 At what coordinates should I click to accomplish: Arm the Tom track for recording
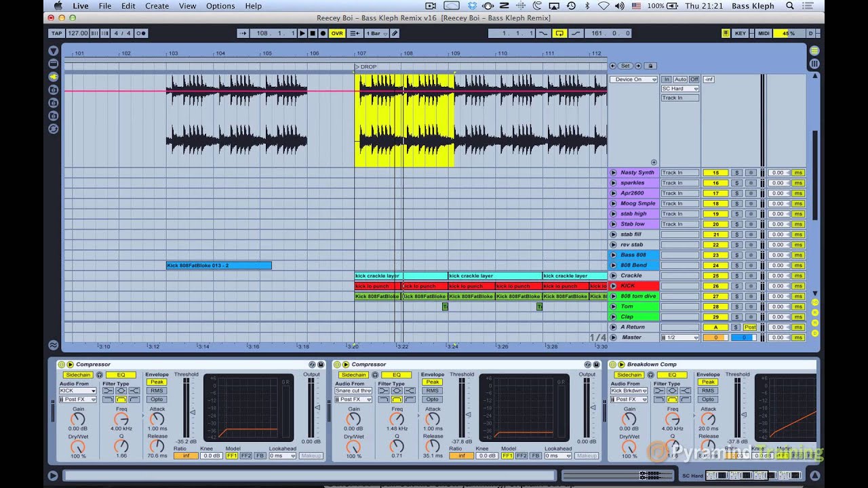pos(750,306)
